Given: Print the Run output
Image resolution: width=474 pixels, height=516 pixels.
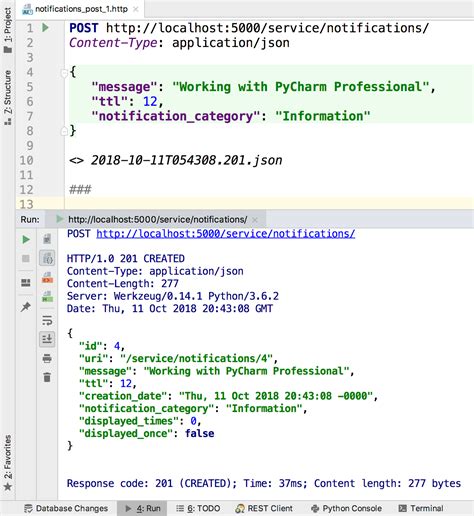Looking at the screenshot, I should (47, 358).
